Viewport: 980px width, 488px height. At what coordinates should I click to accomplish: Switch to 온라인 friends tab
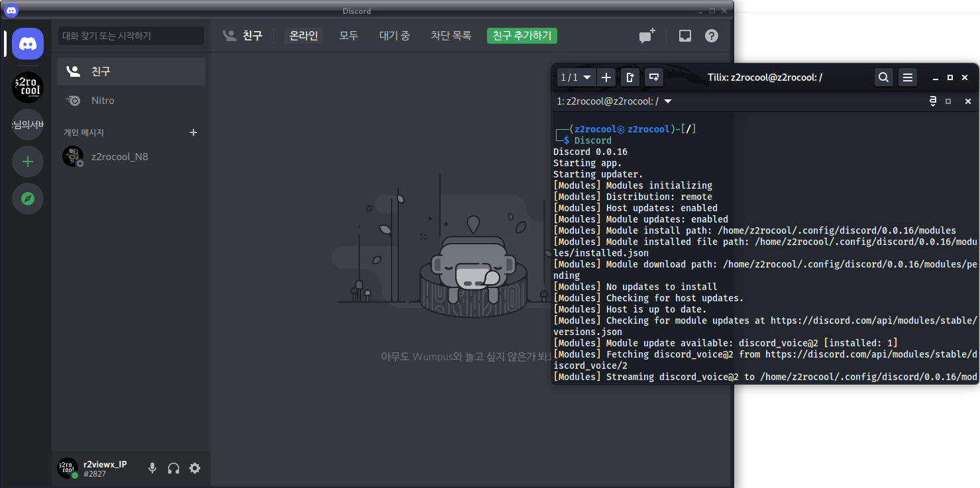303,36
